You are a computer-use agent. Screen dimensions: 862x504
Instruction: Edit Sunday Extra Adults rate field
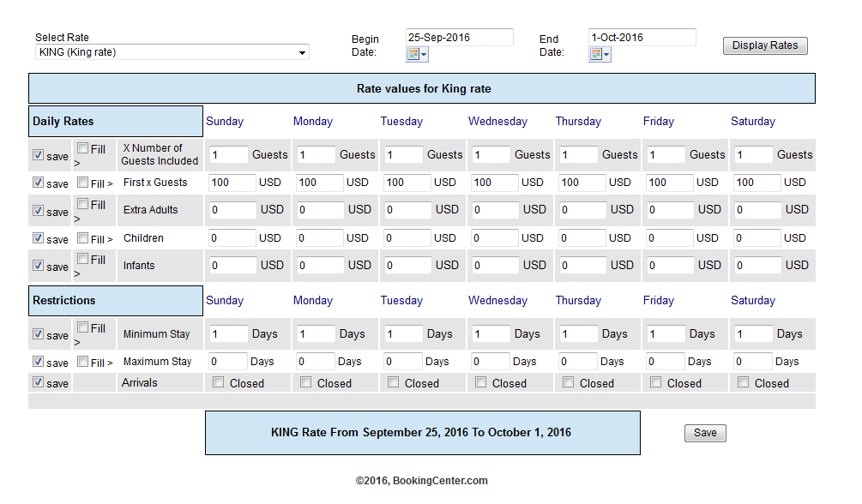232,210
